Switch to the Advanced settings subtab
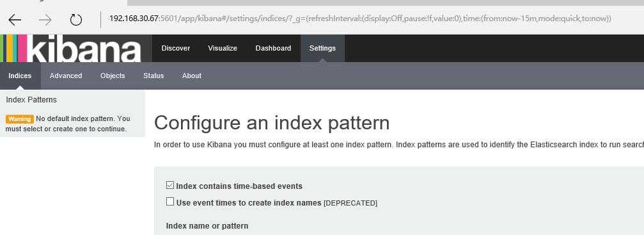Viewport: 644px width, 235px height. click(x=66, y=76)
